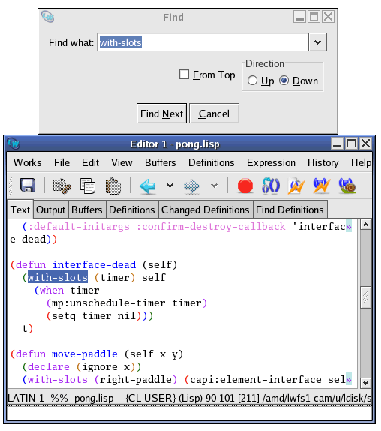
Task: Open the Buffers menu
Action: coord(160,163)
